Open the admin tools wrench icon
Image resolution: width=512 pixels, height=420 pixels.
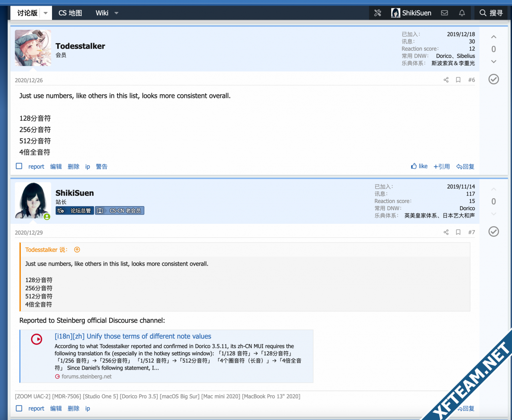[x=378, y=13]
